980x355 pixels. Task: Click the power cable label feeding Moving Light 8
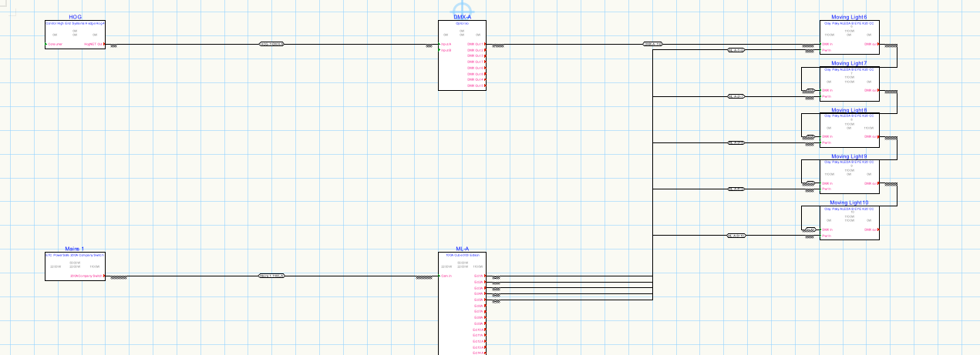point(736,142)
